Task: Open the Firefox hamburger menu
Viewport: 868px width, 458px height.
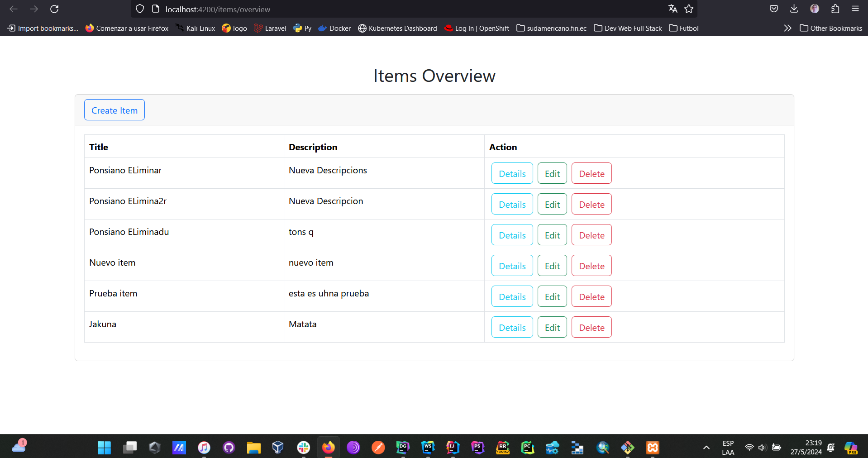Action: tap(855, 9)
